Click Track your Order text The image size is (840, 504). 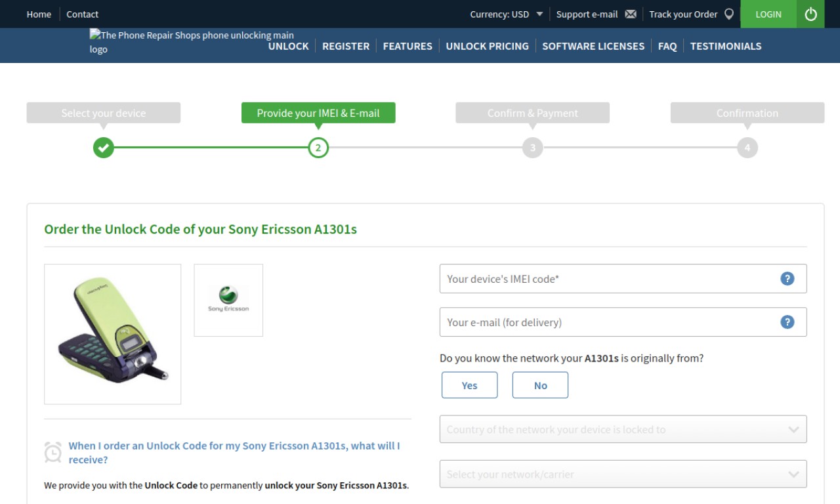point(683,14)
